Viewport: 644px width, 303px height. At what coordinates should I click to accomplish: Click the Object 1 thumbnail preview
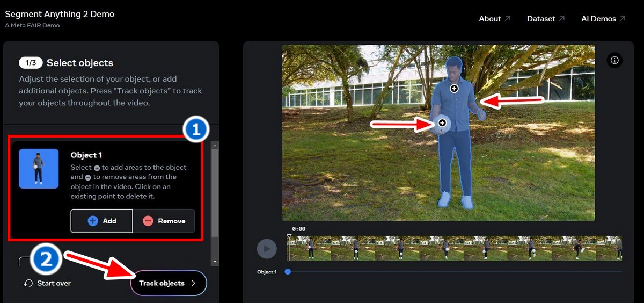(x=39, y=169)
